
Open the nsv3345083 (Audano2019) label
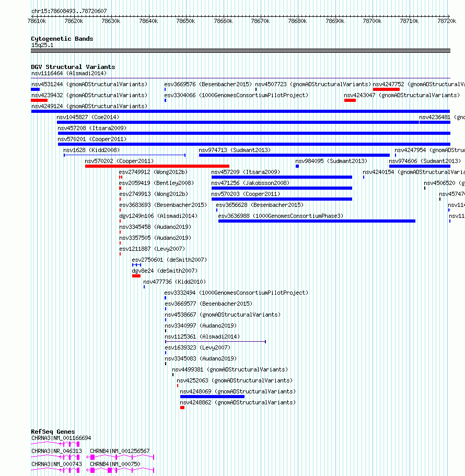[x=201, y=358]
